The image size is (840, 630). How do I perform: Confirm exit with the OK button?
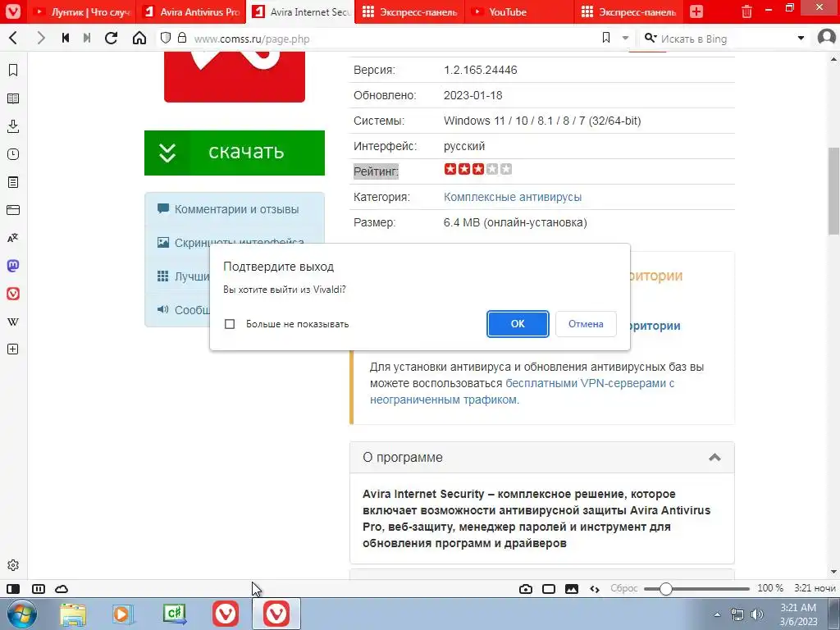(x=518, y=323)
